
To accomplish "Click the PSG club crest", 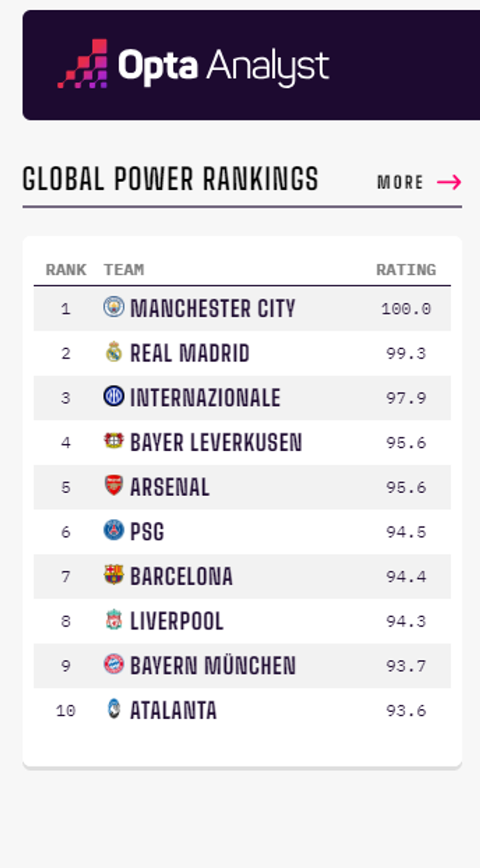I will (x=114, y=530).
